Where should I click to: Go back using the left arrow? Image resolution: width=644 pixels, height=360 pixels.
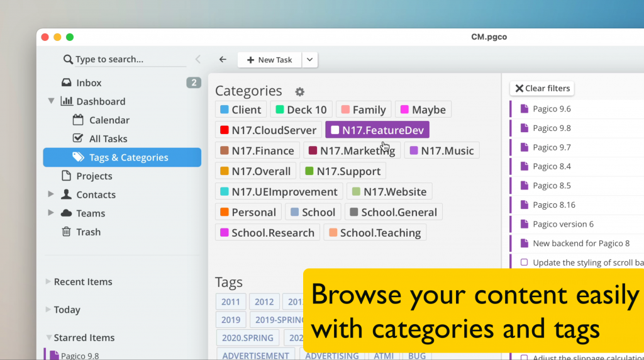tap(223, 60)
